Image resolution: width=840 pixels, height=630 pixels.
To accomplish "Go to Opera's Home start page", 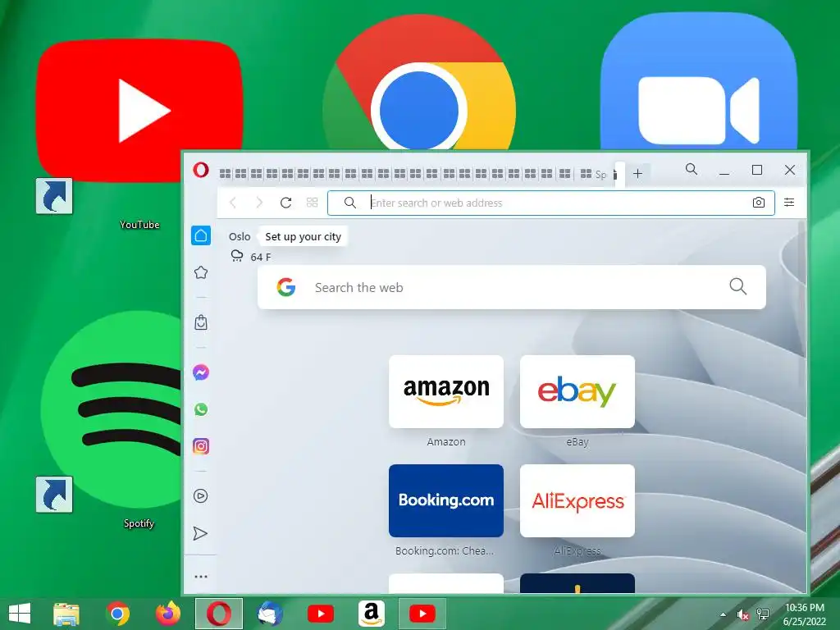I will tap(201, 235).
